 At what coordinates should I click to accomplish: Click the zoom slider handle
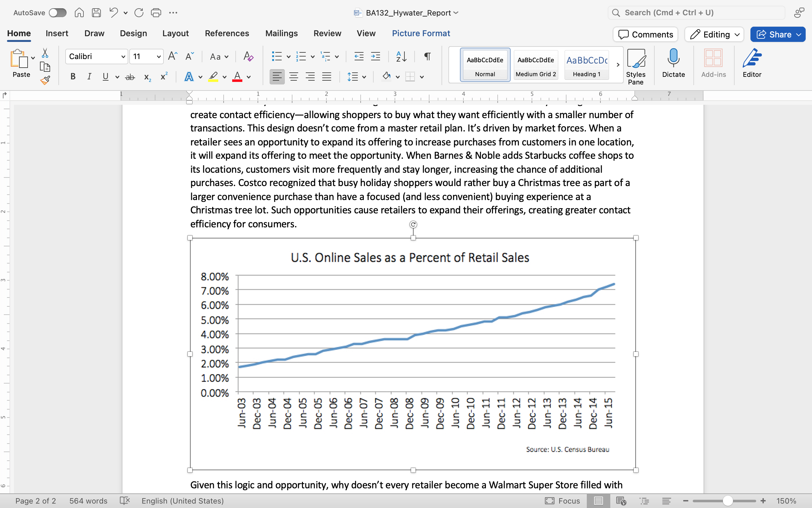(727, 501)
